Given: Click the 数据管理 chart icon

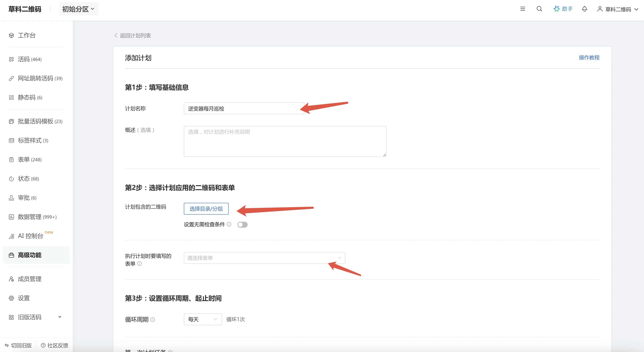Looking at the screenshot, I should (11, 217).
